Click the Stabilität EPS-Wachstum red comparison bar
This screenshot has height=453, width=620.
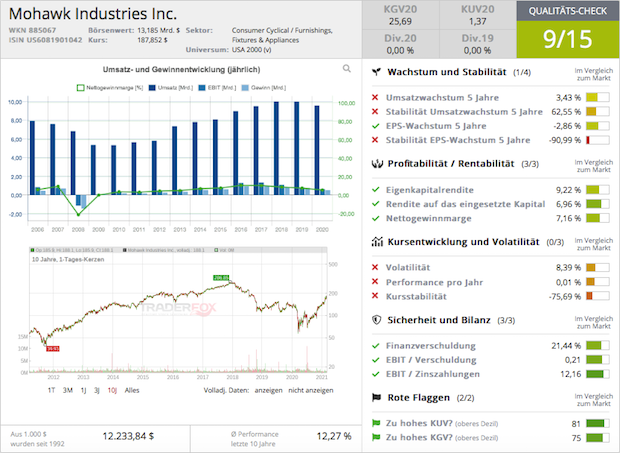pos(597,140)
